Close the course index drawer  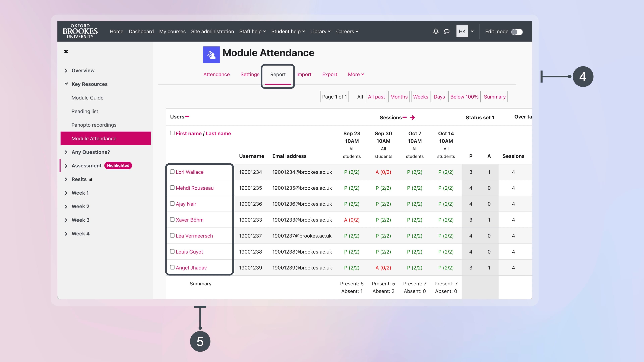tap(66, 52)
